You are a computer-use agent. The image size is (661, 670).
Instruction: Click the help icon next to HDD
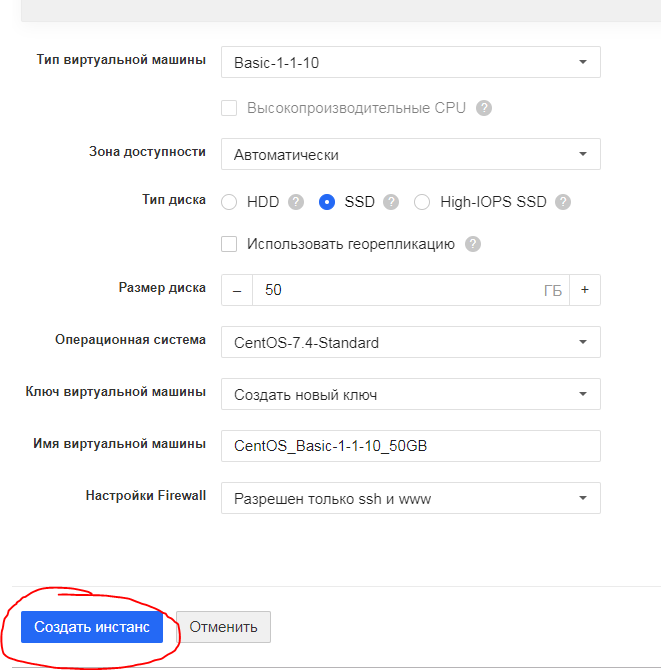[x=296, y=202]
